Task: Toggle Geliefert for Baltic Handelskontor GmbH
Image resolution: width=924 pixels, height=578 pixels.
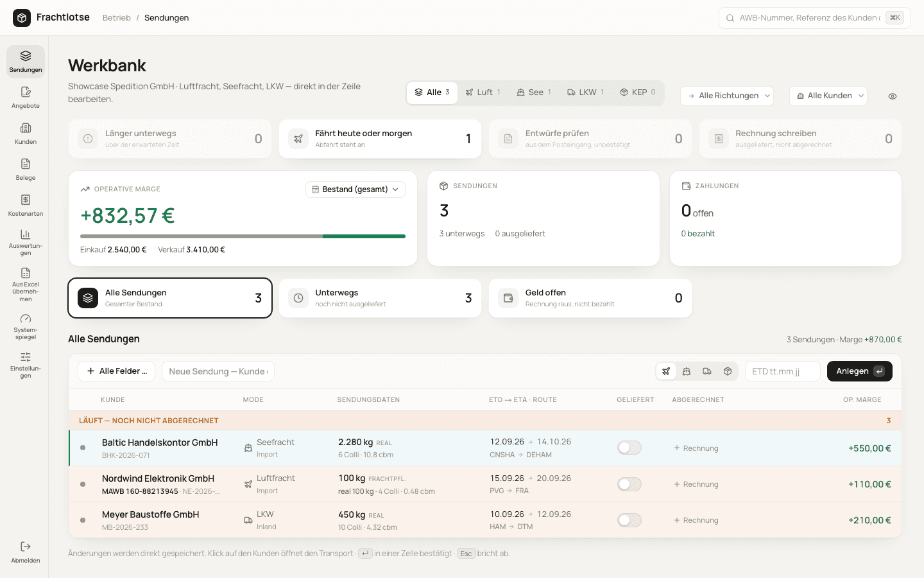Action: [629, 448]
